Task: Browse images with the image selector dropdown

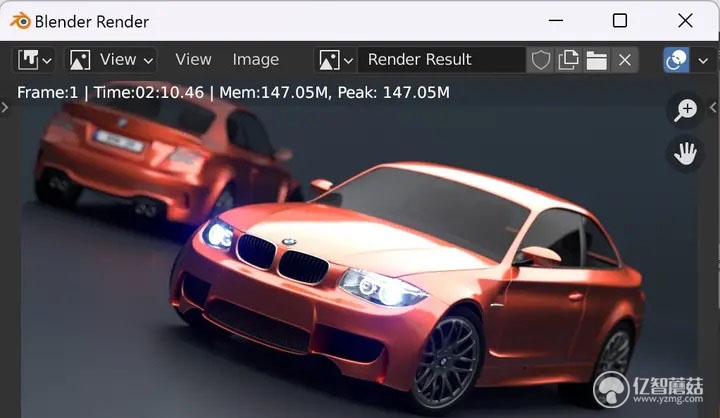Action: 336,60
